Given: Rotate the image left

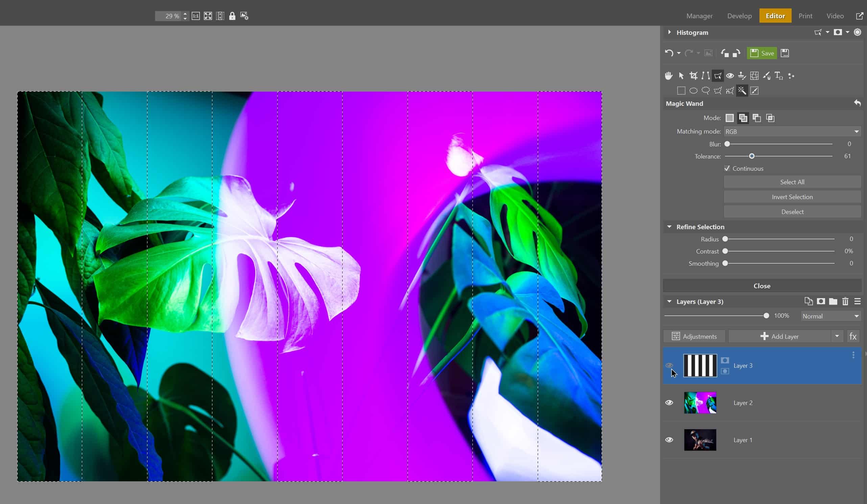Looking at the screenshot, I should [x=725, y=53].
